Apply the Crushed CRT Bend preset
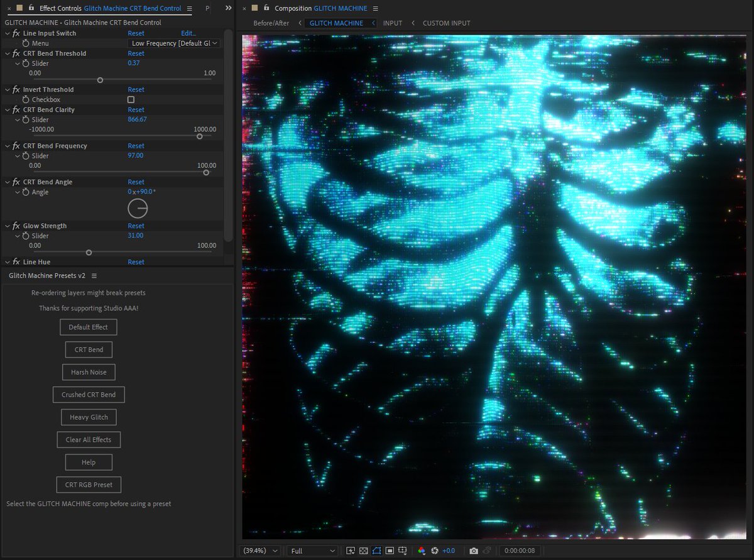This screenshot has width=754, height=560. pos(89,395)
